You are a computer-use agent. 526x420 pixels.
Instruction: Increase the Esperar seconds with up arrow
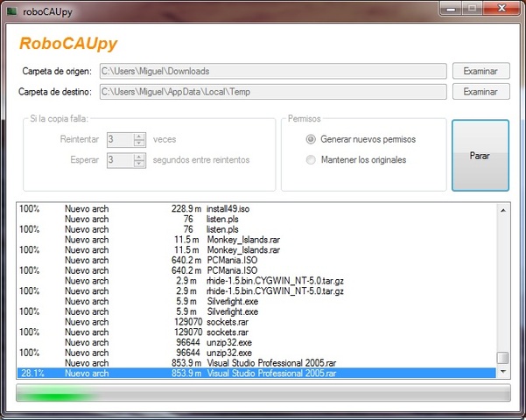click(x=139, y=157)
